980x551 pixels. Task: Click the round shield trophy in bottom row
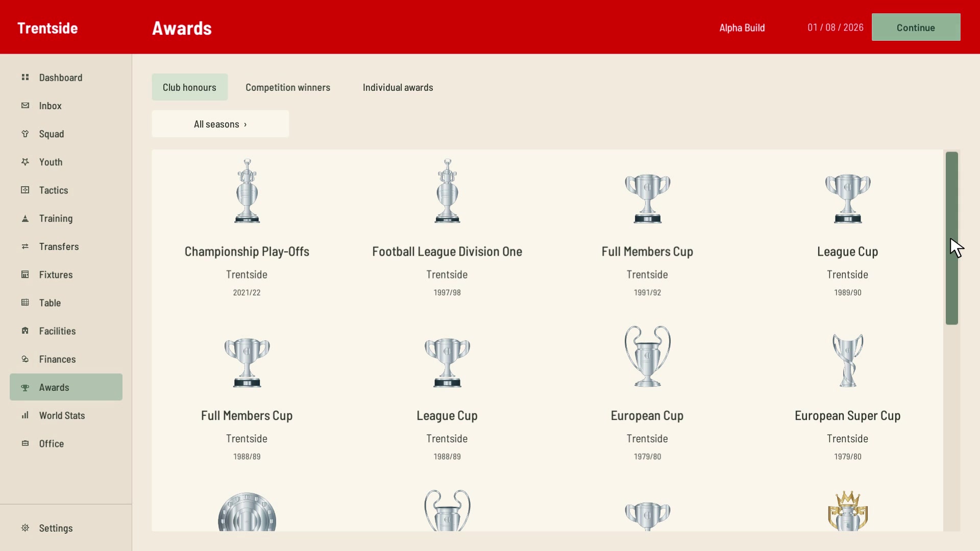[247, 512]
